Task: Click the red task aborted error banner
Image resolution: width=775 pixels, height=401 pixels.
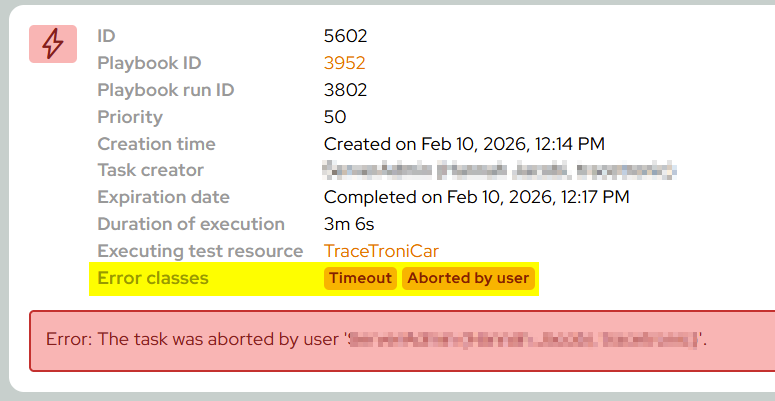Action: pos(402,341)
